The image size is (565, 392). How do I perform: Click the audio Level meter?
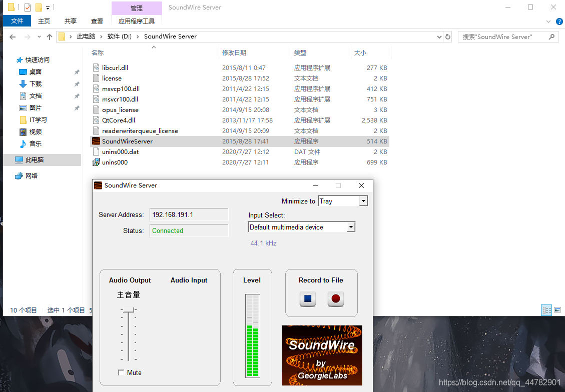tap(253, 336)
